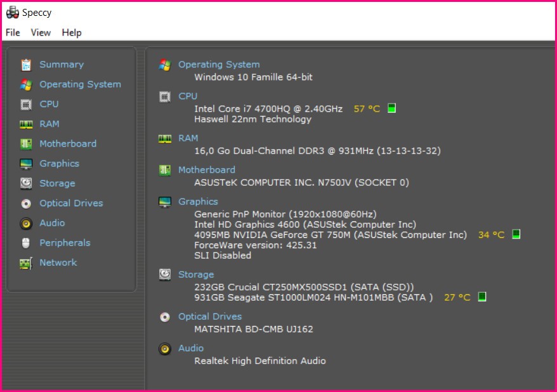Click the 57 °C CPU temperature value
The image size is (557, 392).
[367, 108]
